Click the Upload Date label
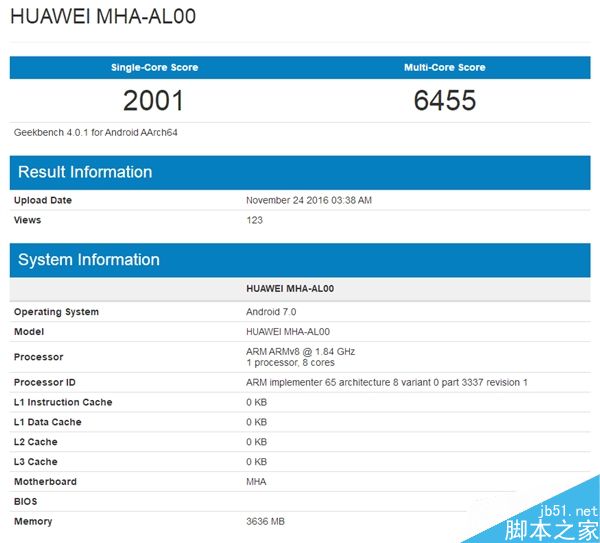 pyautogui.click(x=43, y=200)
